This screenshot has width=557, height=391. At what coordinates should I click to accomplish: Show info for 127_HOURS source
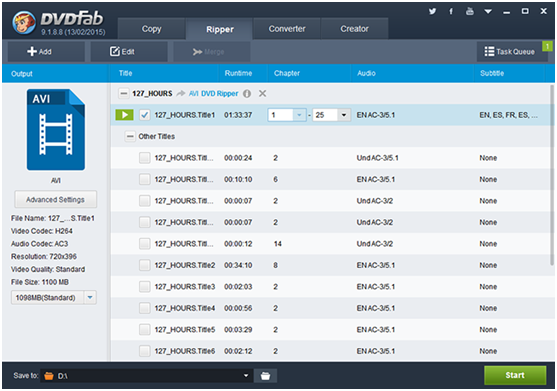[x=247, y=94]
